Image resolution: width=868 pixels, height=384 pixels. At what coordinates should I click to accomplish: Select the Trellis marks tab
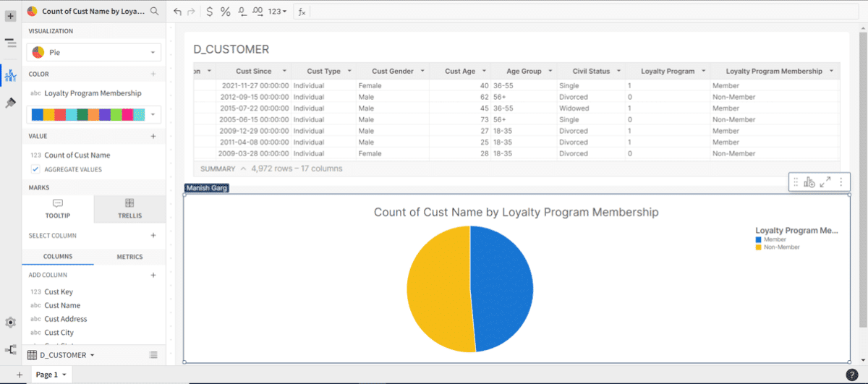pyautogui.click(x=129, y=208)
